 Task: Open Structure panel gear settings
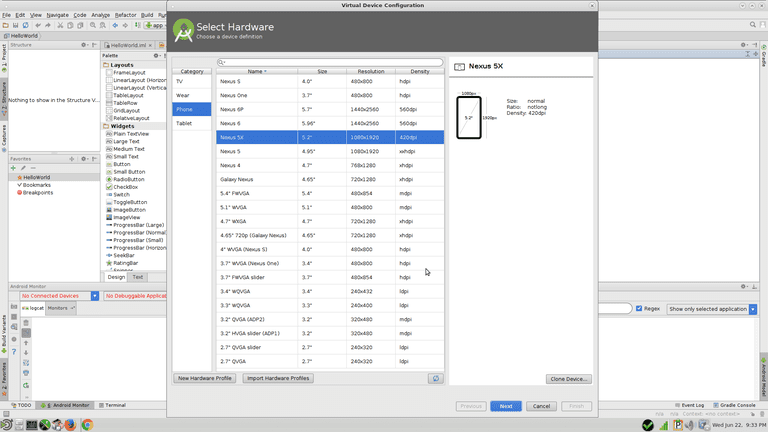(x=84, y=45)
